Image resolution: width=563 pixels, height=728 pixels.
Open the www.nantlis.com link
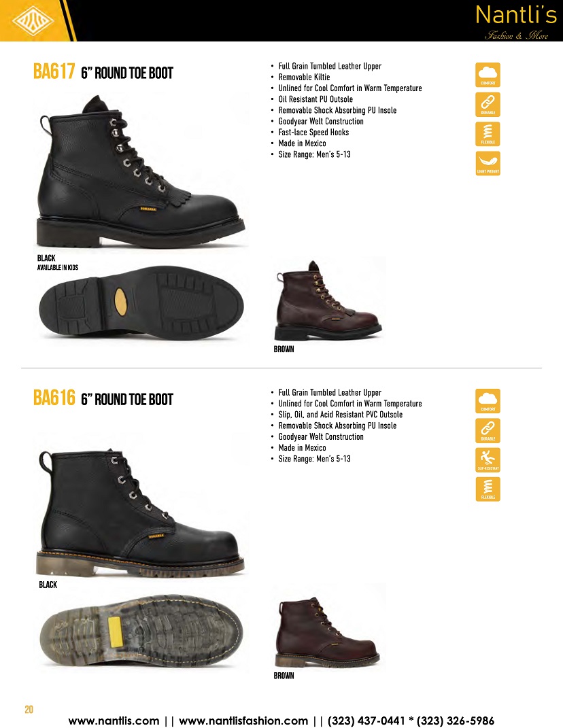[114, 721]
